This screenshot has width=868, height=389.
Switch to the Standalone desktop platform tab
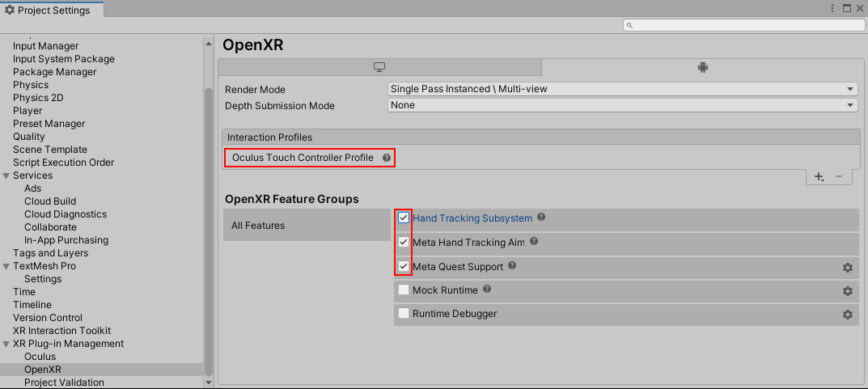click(379, 67)
